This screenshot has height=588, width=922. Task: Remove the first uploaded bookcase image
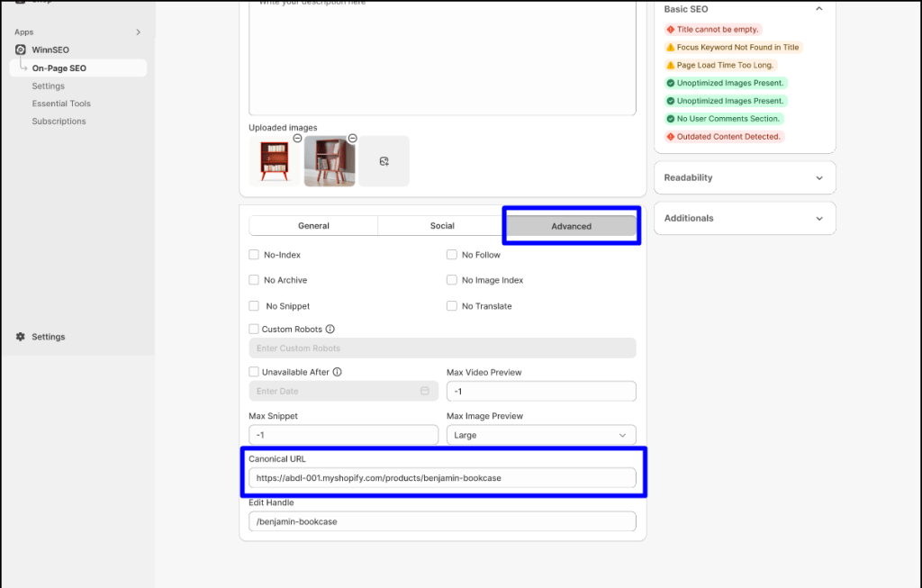pyautogui.click(x=297, y=138)
